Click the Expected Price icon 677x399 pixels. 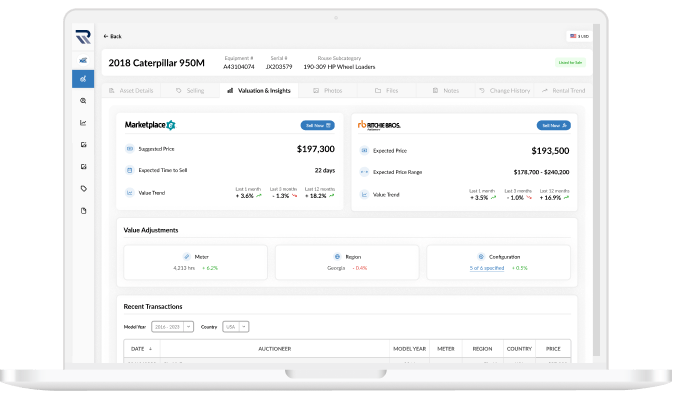[364, 150]
